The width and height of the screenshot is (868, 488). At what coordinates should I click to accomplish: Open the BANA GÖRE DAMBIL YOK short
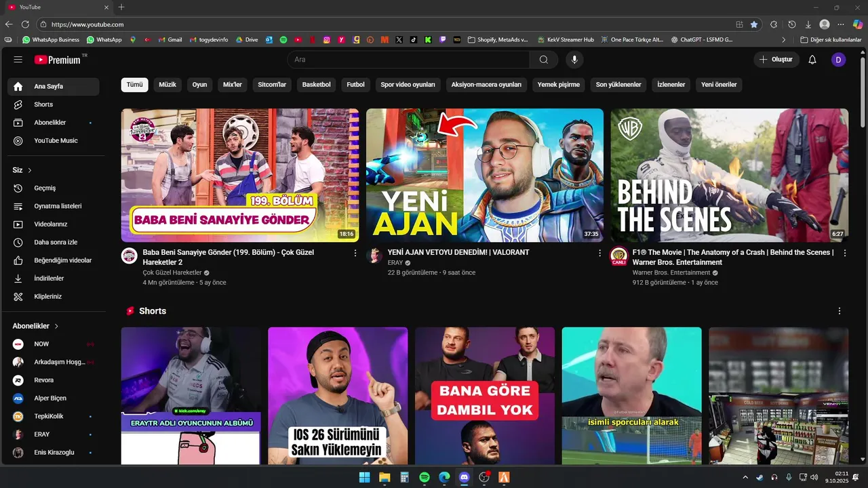[x=485, y=396]
